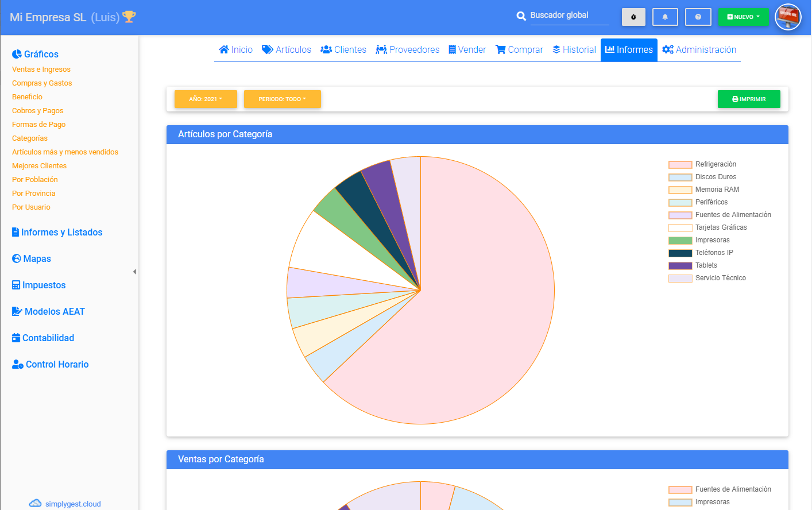
Task: Click the Mapas globe icon
Action: pyautogui.click(x=16, y=258)
